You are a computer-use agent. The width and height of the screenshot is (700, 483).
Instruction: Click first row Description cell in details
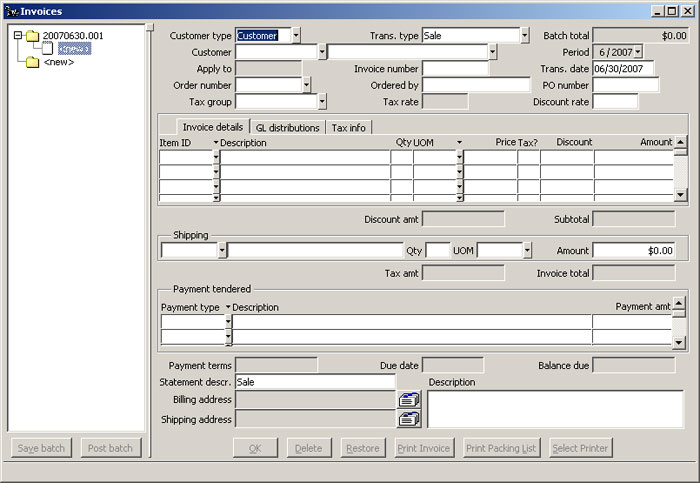coord(305,157)
